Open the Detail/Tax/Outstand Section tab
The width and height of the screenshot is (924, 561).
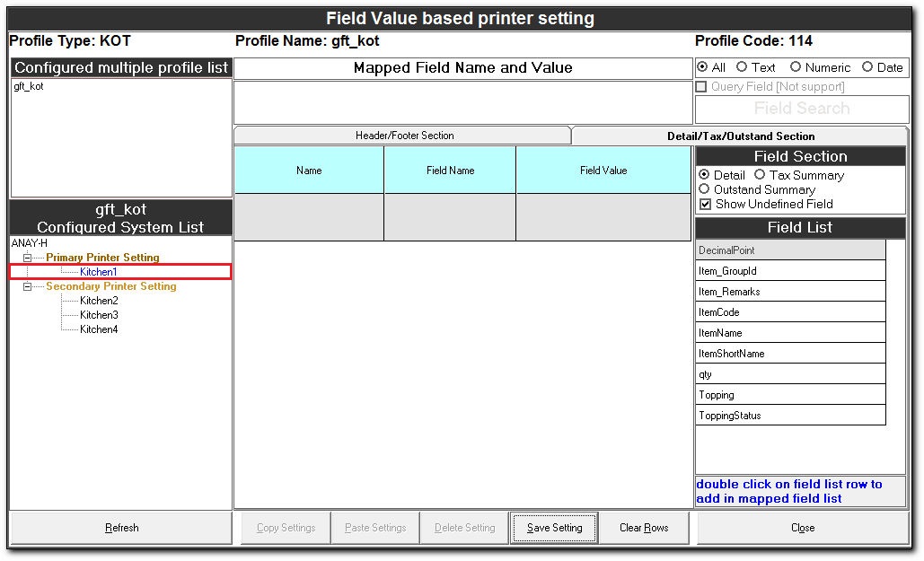click(741, 136)
